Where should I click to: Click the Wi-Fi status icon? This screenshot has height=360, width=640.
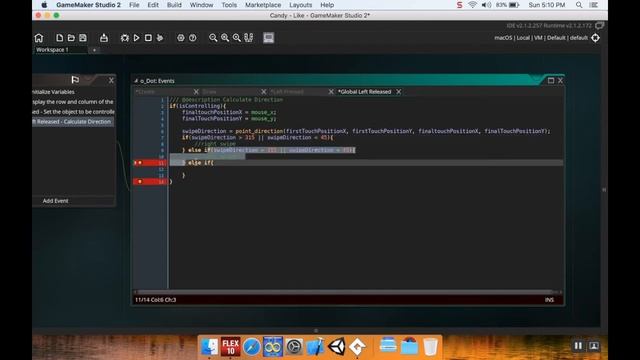[472, 5]
